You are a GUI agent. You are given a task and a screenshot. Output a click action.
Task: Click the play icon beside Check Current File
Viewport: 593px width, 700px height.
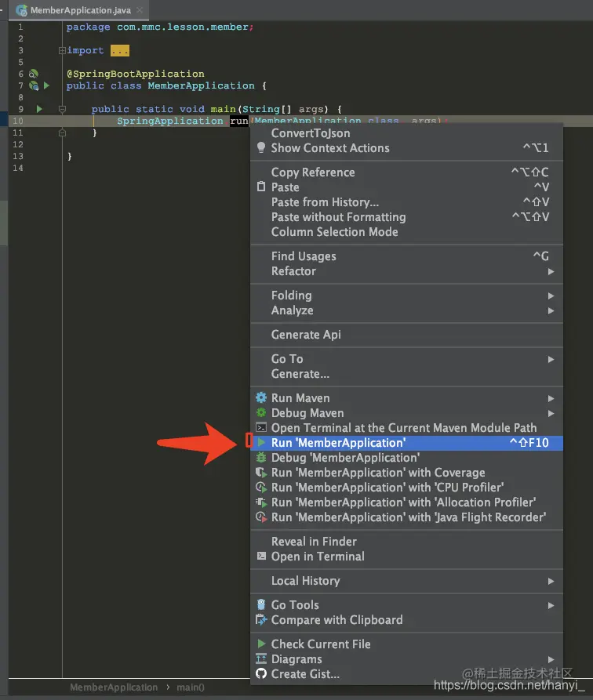click(x=261, y=644)
